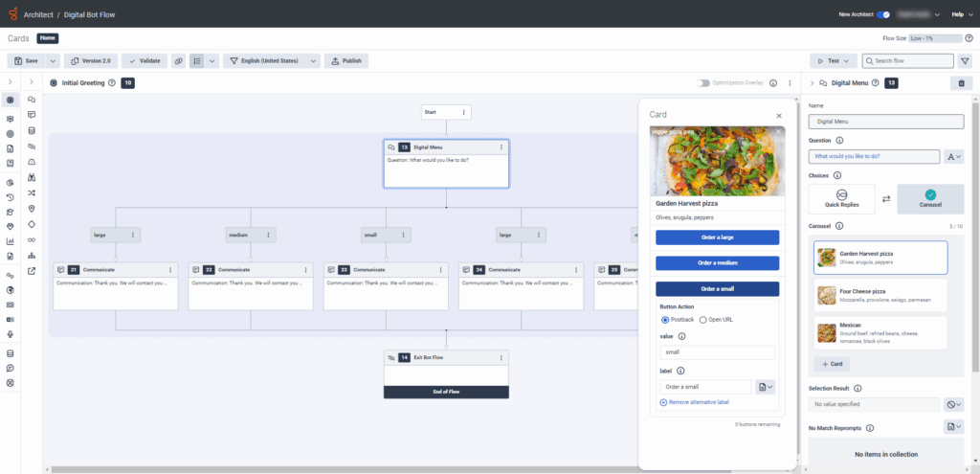Click the swap arrows between Quick Replies and Carousel
This screenshot has height=474, width=980.
[x=885, y=199]
